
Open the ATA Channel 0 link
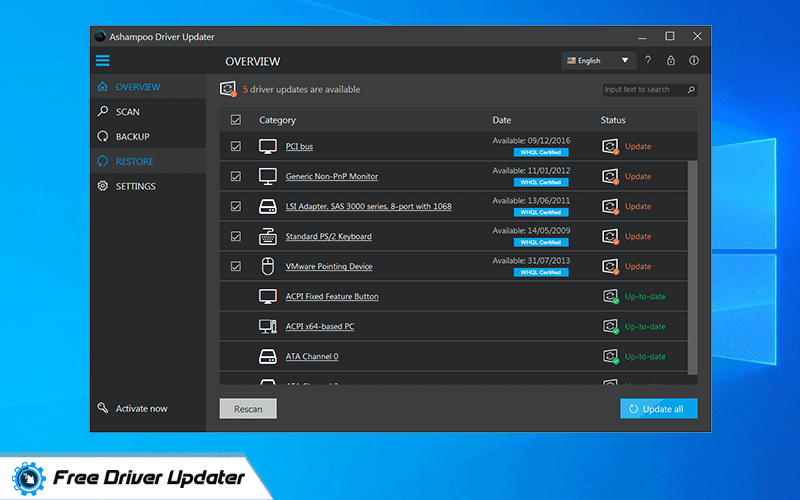(312, 357)
